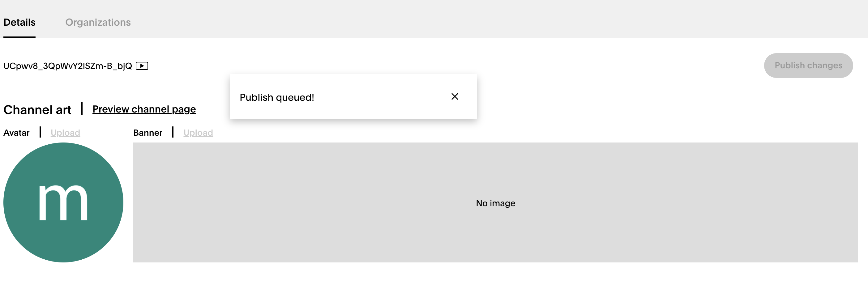868x285 pixels.
Task: Click the Publish queued! notification message
Action: point(277,97)
